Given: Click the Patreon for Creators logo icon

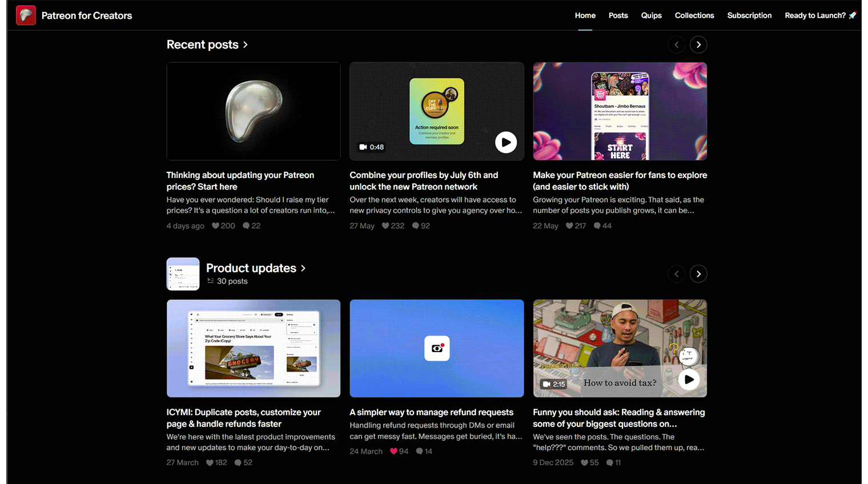Looking at the screenshot, I should click(x=26, y=15).
